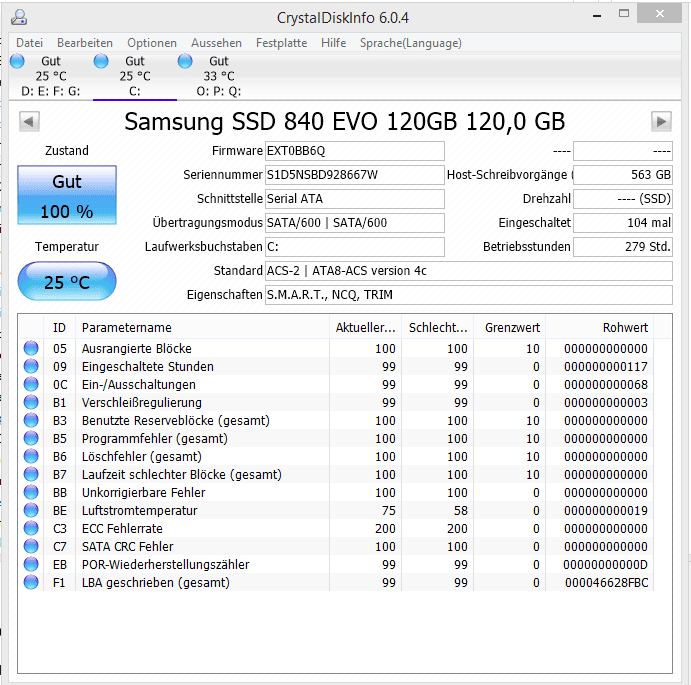The width and height of the screenshot is (691, 685).
Task: Select the Ausrangierte Blöcke parameter name
Action: point(137,348)
